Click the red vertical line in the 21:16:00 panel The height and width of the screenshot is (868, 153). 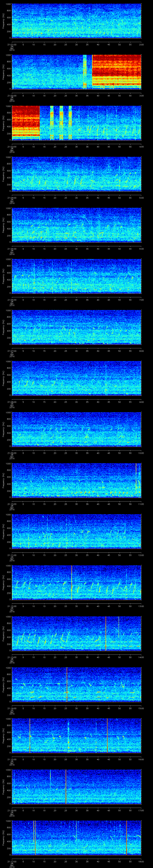[x=66, y=786]
